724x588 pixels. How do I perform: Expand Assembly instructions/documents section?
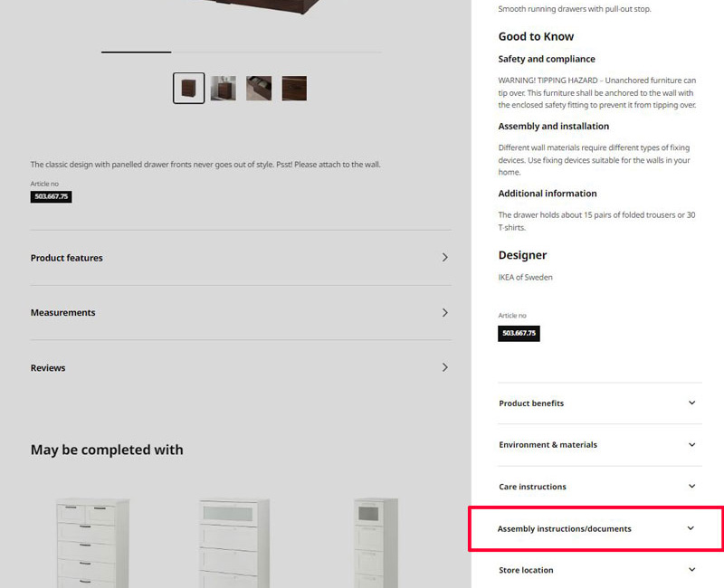(691, 528)
